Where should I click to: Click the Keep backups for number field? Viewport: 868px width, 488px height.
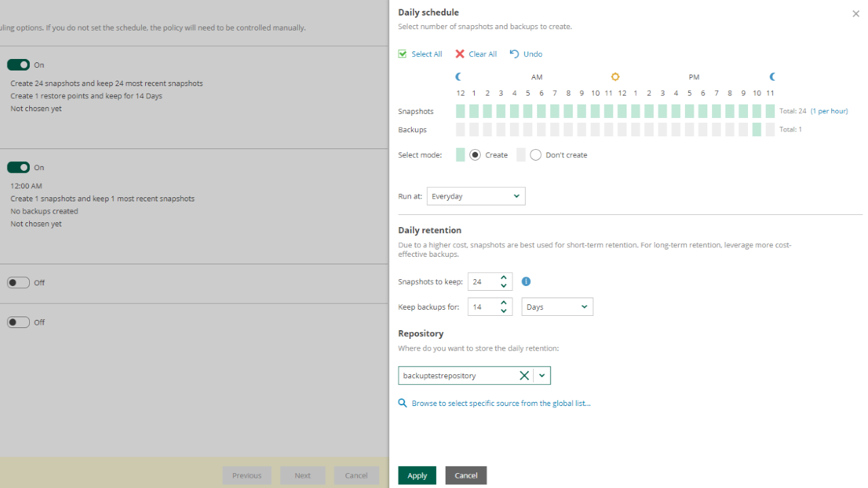[x=482, y=307]
